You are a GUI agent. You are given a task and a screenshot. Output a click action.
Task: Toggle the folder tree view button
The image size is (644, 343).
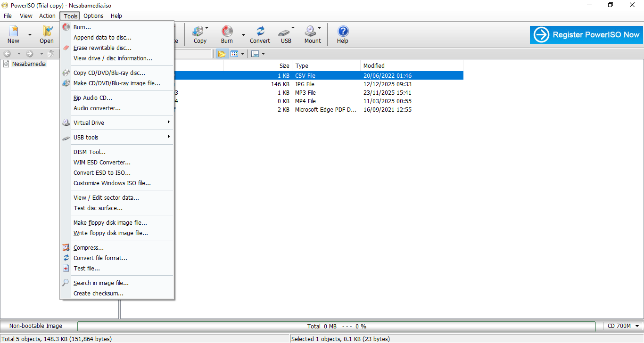(x=222, y=54)
